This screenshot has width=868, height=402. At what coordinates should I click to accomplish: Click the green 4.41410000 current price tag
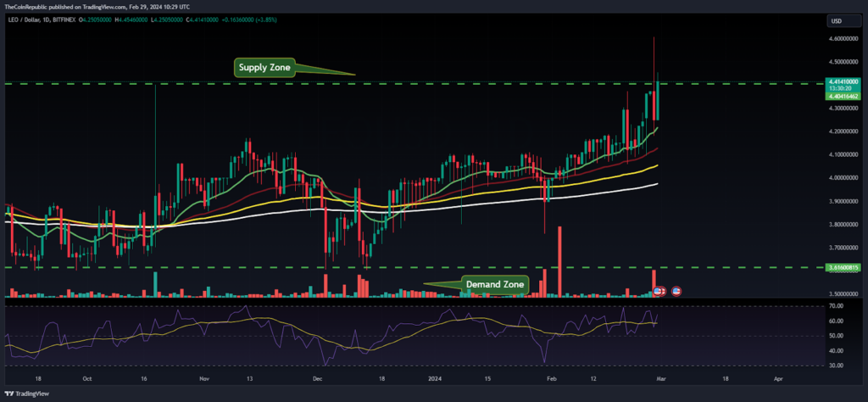[843, 81]
